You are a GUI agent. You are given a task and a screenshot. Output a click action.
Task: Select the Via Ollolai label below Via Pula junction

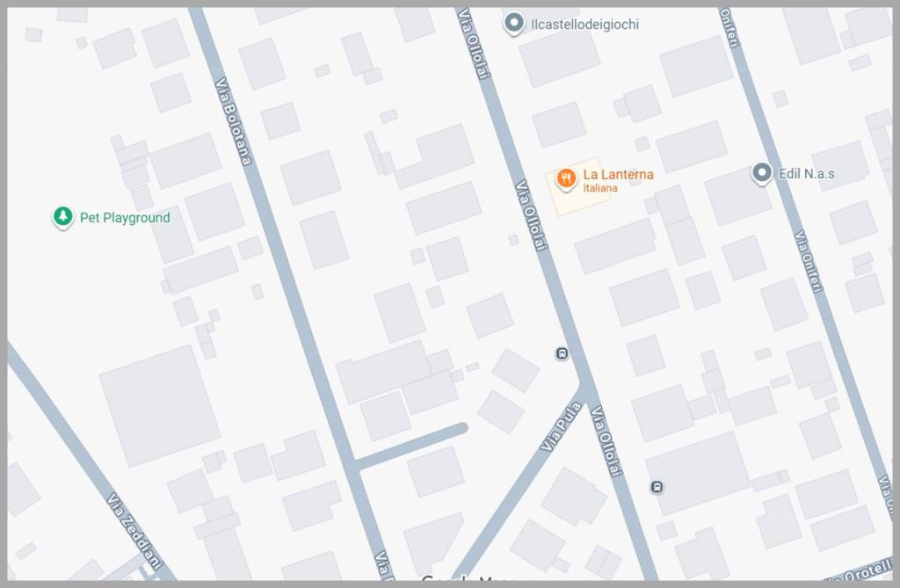coord(606,441)
